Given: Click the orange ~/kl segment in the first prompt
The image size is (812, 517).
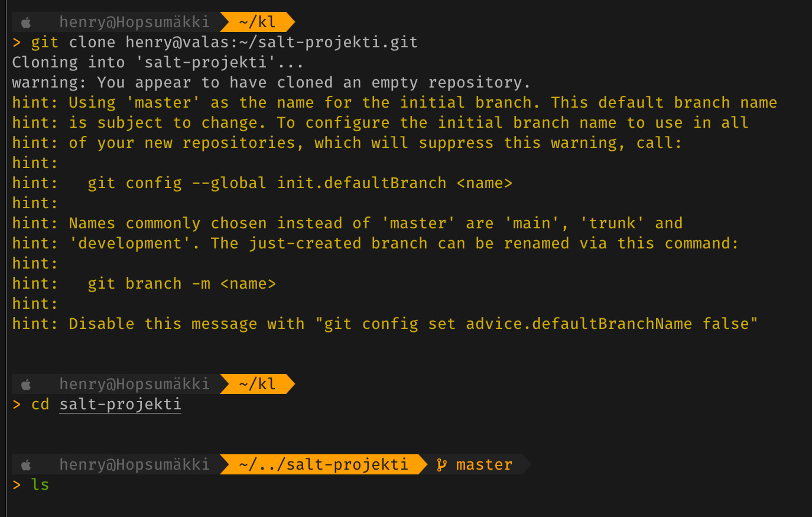Looking at the screenshot, I should tap(257, 22).
